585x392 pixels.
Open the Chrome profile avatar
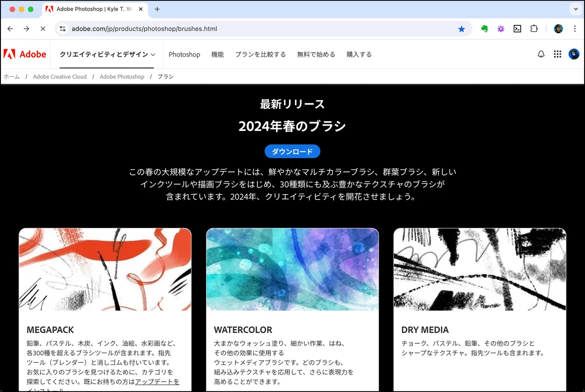[558, 29]
